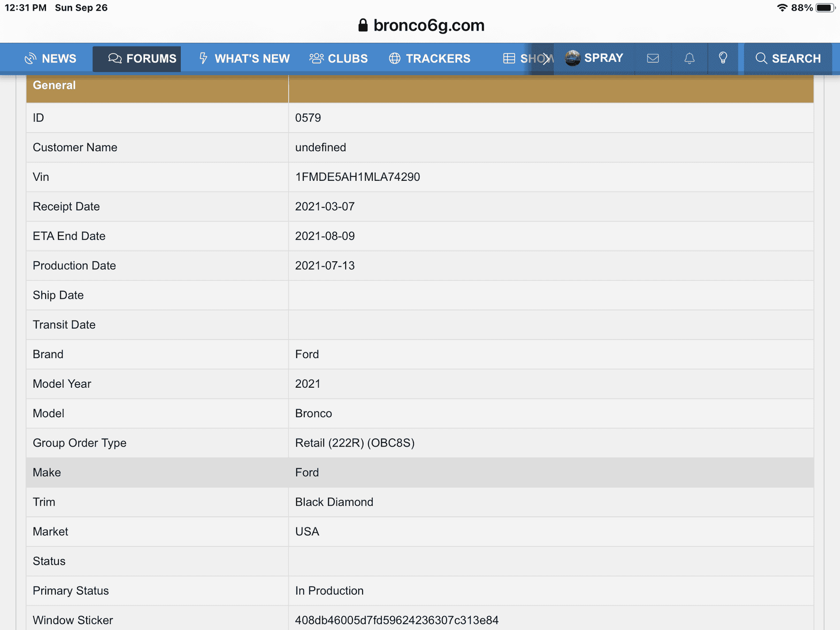
Task: Open the SPRAY account menu
Action: click(594, 58)
